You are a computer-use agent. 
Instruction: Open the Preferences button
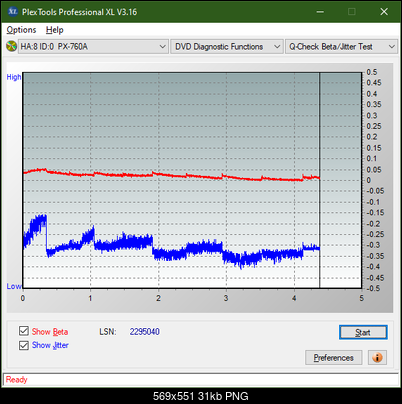pos(334,358)
